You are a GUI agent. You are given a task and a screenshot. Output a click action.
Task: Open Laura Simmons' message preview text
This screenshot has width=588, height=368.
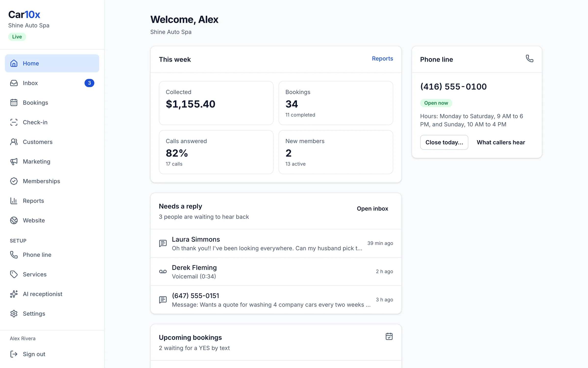(x=267, y=248)
